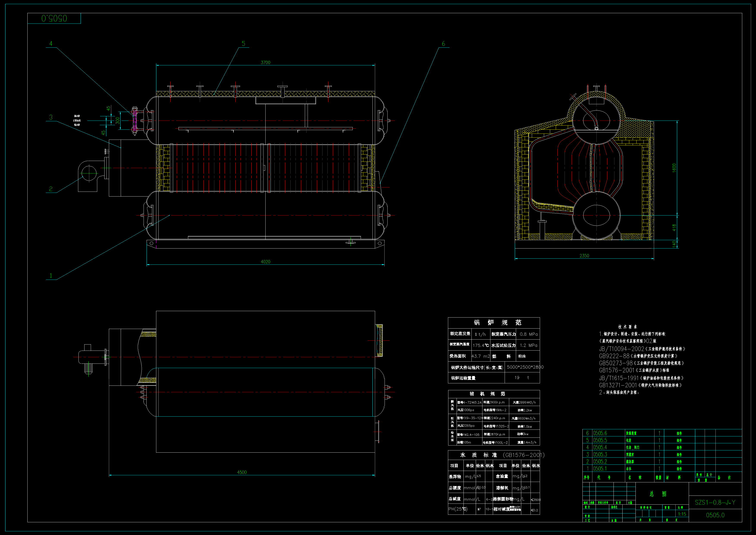Click the 溶解氧 item label
Viewport: 756px width, 535px height.
pos(502,488)
